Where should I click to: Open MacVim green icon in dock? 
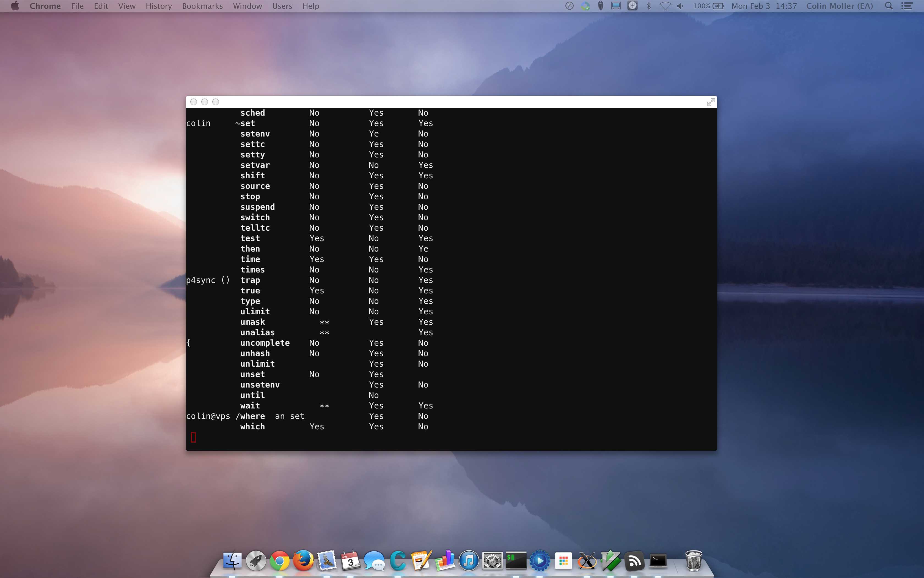click(611, 561)
